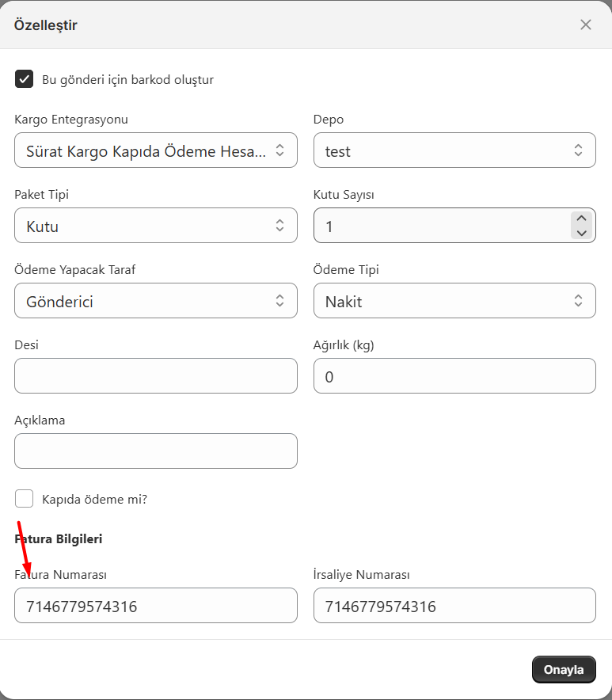Image resolution: width=612 pixels, height=700 pixels.
Task: Increase Kutu Sayısı with up arrow
Action: click(x=582, y=219)
